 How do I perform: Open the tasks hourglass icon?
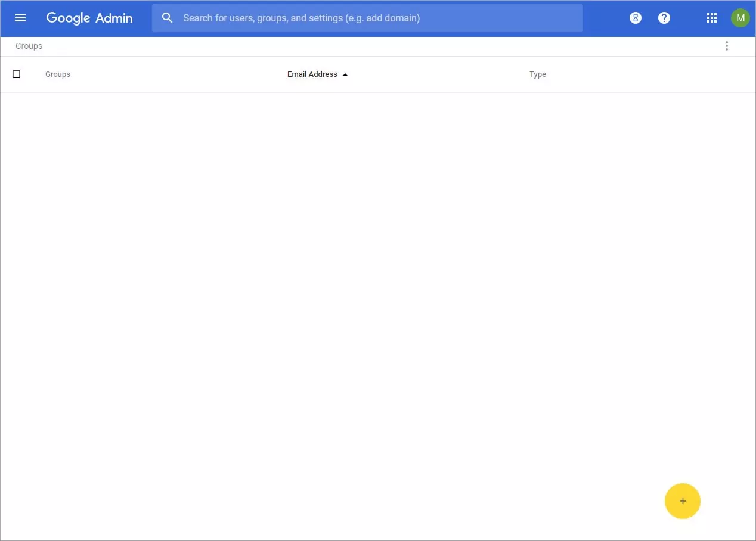click(x=636, y=18)
